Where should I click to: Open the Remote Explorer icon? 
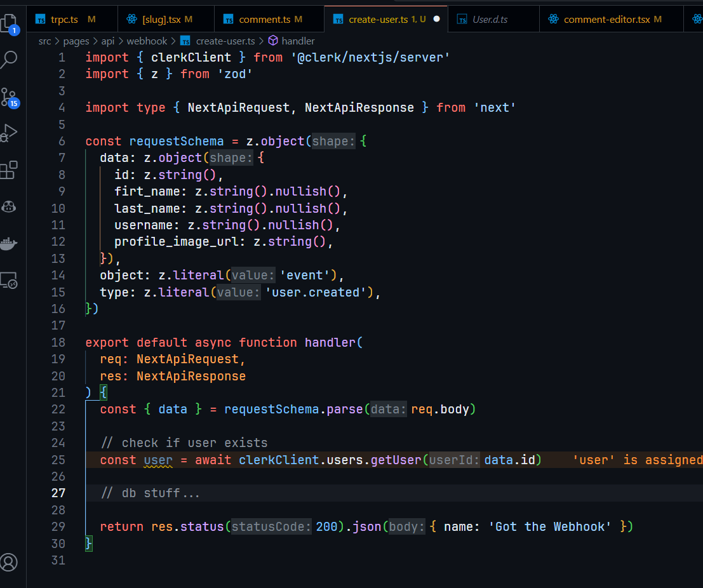click(x=9, y=280)
